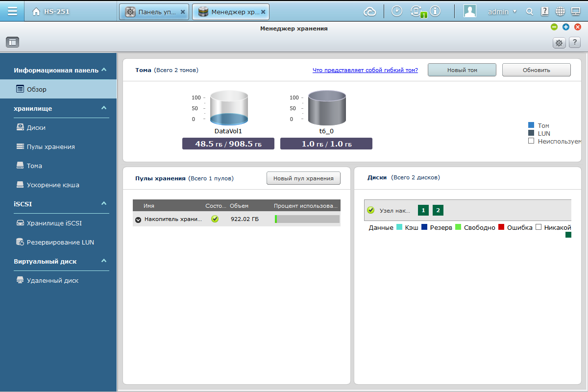Toggle the sidebar panel layout icon
This screenshot has height=392, width=588.
pos(12,43)
